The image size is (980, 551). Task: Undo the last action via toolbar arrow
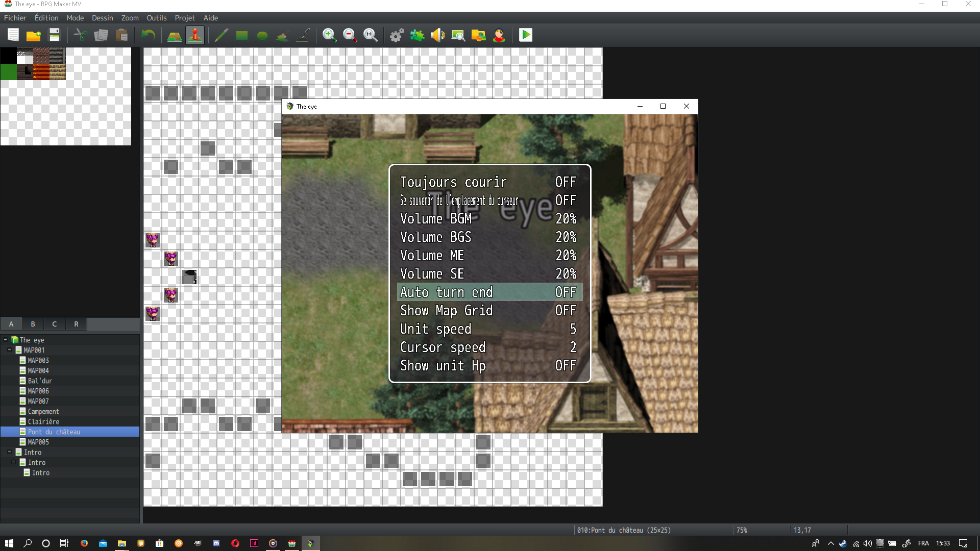148,35
